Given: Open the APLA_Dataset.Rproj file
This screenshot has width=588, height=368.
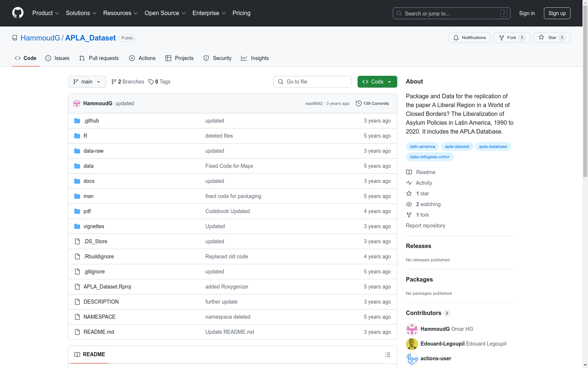Looking at the screenshot, I should click(107, 287).
